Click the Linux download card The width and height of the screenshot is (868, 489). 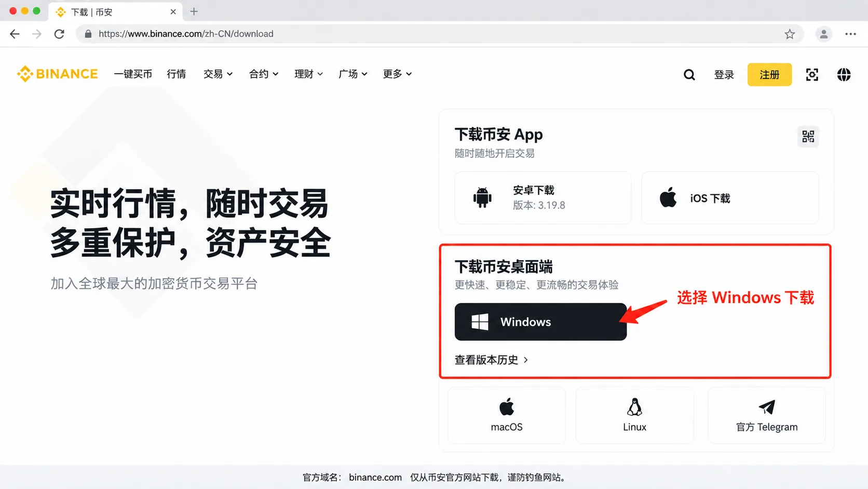(634, 415)
